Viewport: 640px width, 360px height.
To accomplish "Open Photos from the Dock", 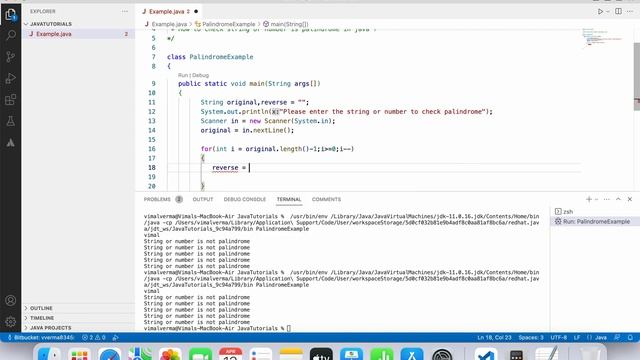I will (x=170, y=354).
